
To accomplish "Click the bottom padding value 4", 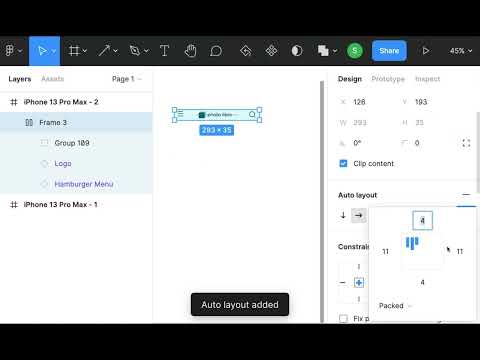I will tap(422, 282).
